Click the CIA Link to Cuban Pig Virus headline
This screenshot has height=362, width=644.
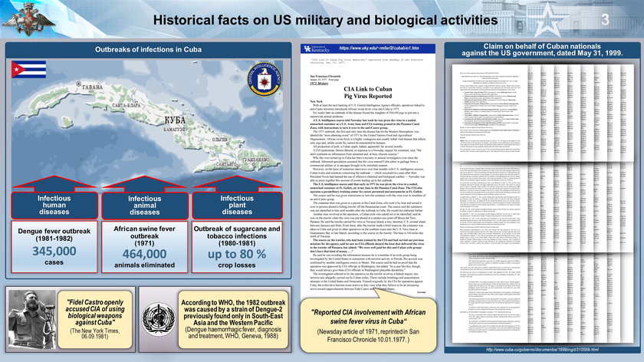pos(367,93)
